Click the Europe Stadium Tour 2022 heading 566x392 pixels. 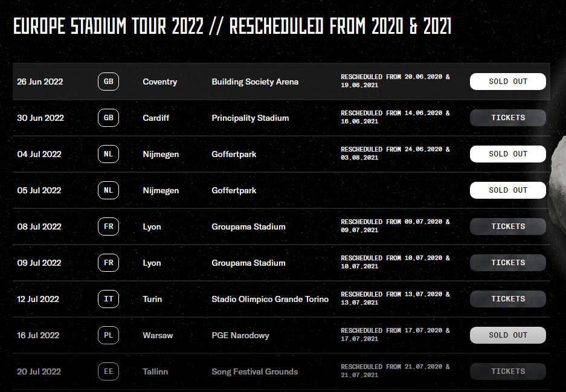[232, 26]
